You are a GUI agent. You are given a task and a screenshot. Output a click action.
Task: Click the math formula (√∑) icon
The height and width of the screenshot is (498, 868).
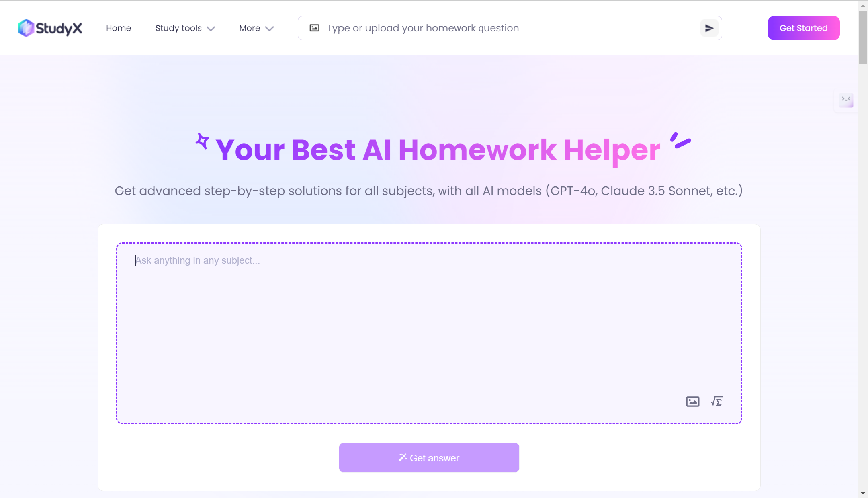pyautogui.click(x=717, y=401)
